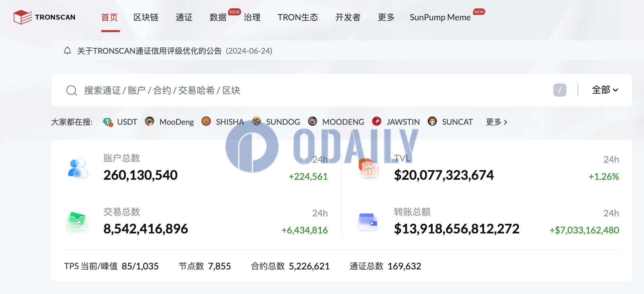Click the SUNCAT token icon
This screenshot has width=644, height=294.
[x=432, y=121]
